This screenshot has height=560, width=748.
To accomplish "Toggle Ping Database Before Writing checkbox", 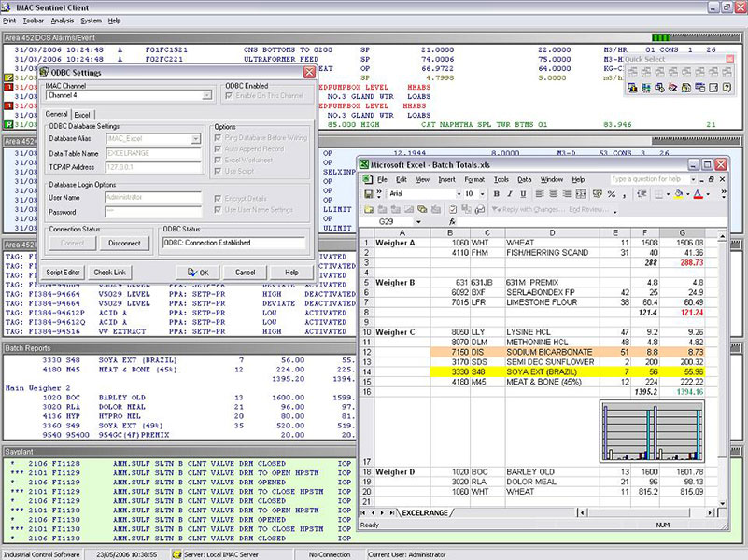I will pyautogui.click(x=218, y=138).
